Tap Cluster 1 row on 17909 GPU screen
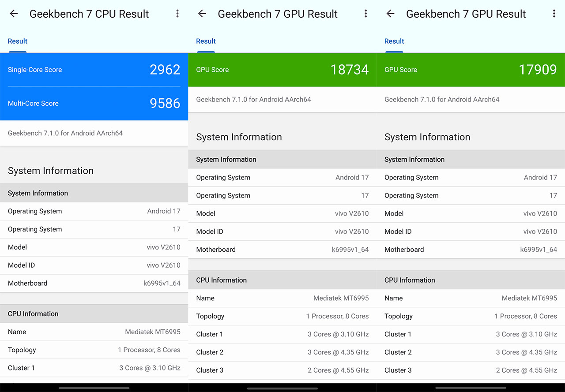Screen dimensions: 565x392 pyautogui.click(x=471, y=334)
